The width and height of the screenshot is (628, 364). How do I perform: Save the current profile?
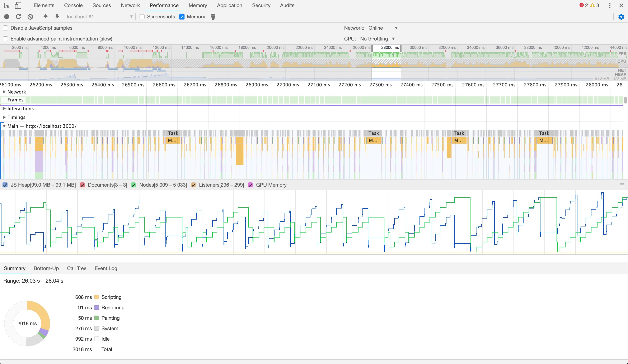tap(57, 17)
